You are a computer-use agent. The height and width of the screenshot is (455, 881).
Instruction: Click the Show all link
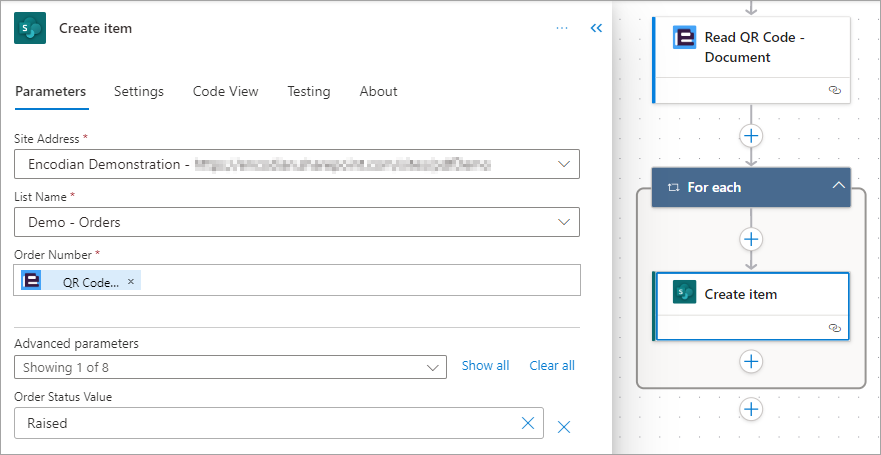pyautogui.click(x=485, y=366)
